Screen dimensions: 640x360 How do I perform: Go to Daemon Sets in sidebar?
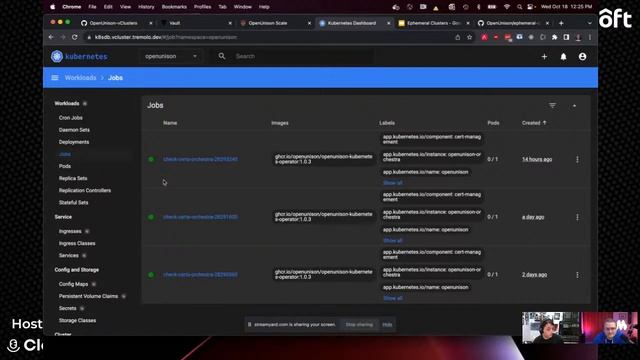[x=74, y=130]
